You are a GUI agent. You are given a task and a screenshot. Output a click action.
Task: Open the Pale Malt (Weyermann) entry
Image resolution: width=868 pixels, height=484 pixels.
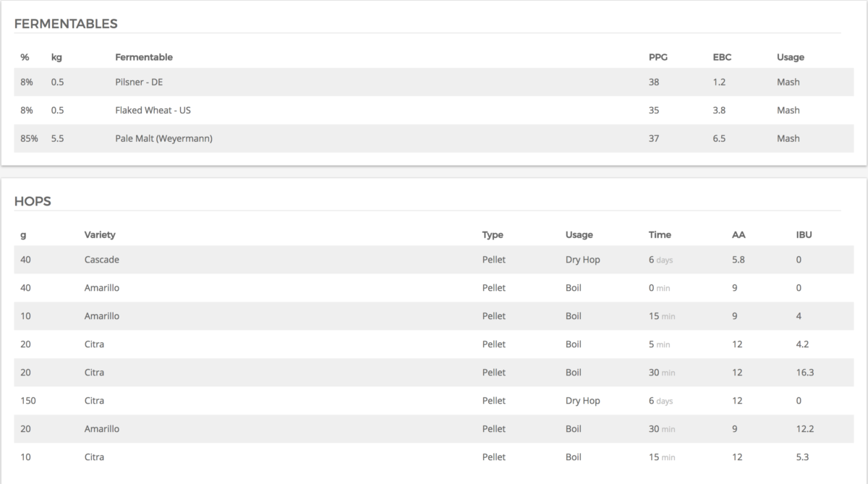[x=163, y=138]
